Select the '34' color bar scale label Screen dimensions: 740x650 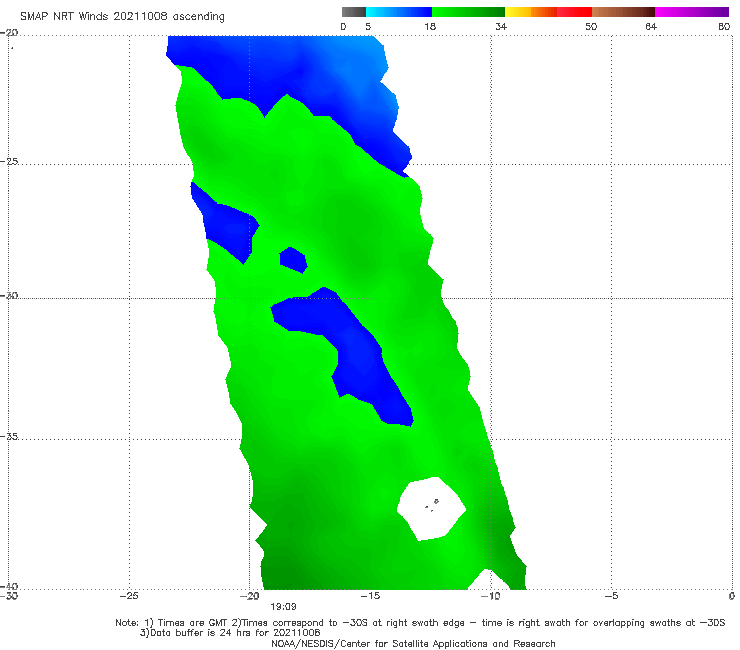[501, 26]
